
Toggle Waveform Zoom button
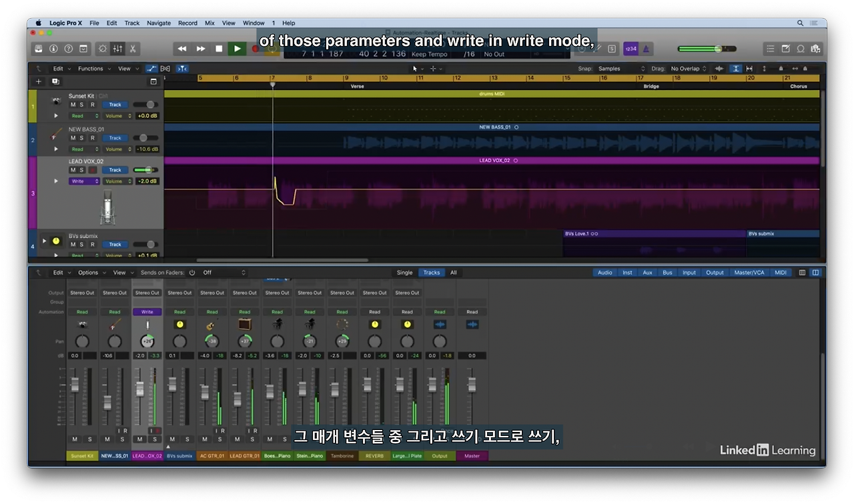pos(719,69)
